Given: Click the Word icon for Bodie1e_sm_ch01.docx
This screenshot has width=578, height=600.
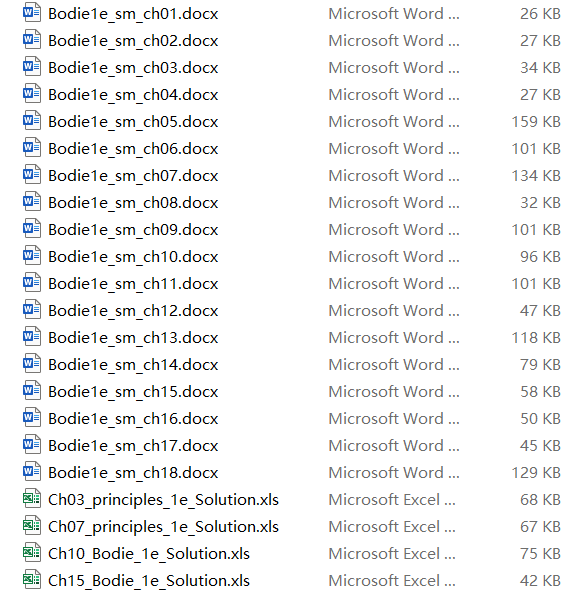Looking at the screenshot, I should 32,13.
